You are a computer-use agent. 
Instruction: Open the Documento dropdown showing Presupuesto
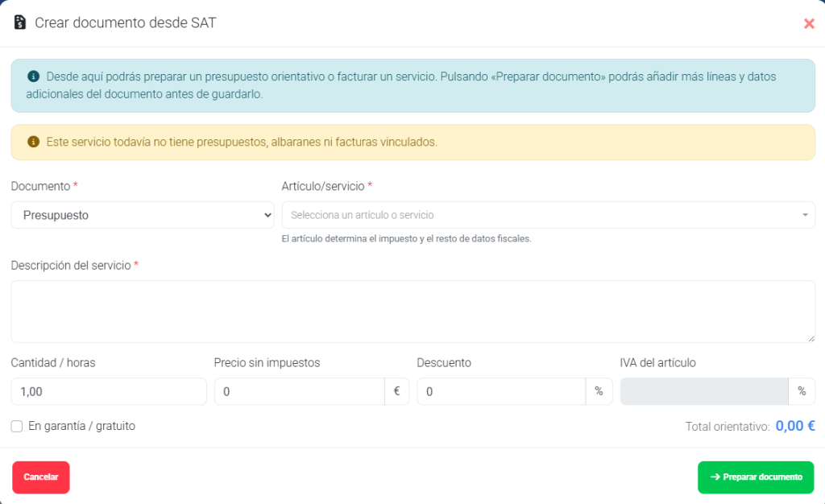click(143, 215)
